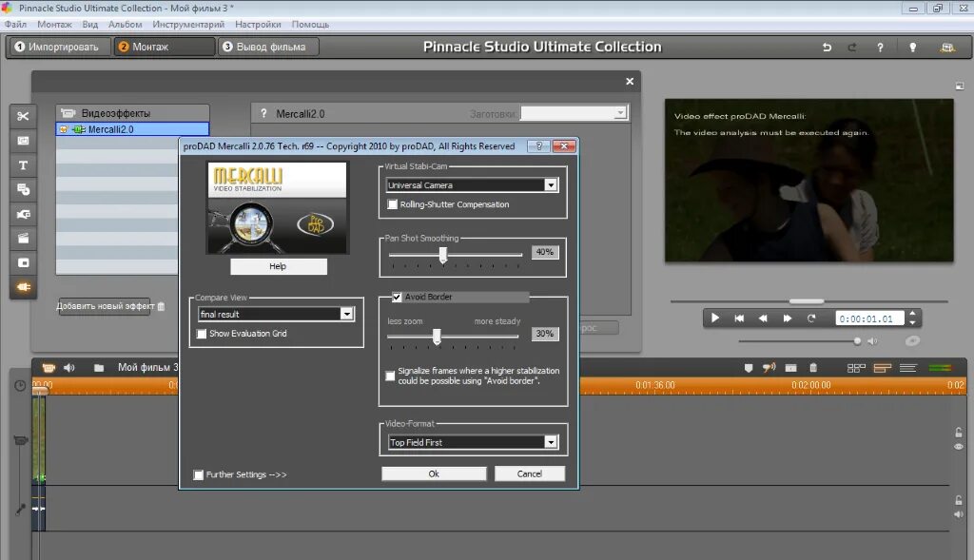The image size is (974, 560).
Task: Enable Show Evaluation Grid checkbox
Action: pos(202,334)
